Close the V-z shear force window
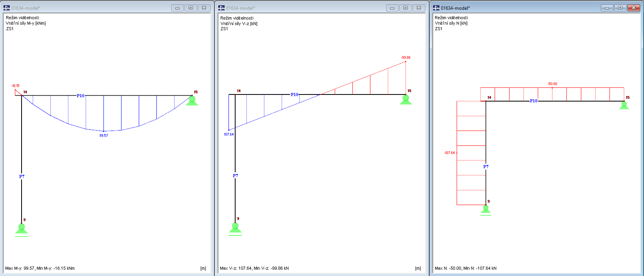Viewport: 644px width, 276px height. coord(419,8)
